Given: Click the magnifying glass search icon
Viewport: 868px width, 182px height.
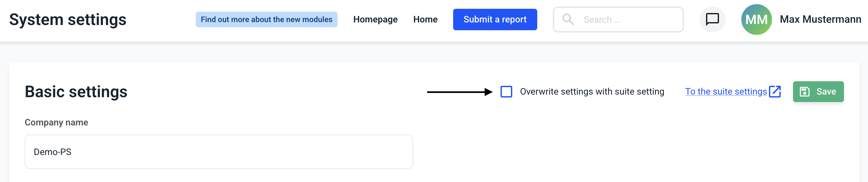Looking at the screenshot, I should coord(568,19).
